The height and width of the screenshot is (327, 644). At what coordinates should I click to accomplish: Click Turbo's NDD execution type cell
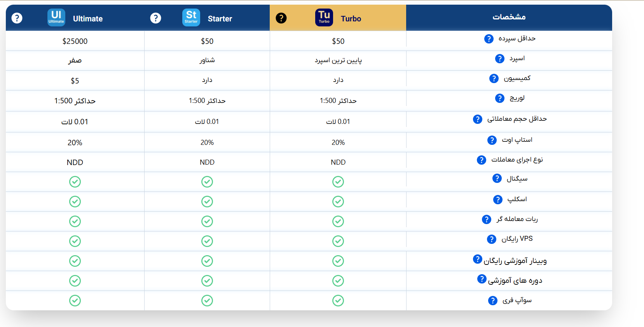338,162
